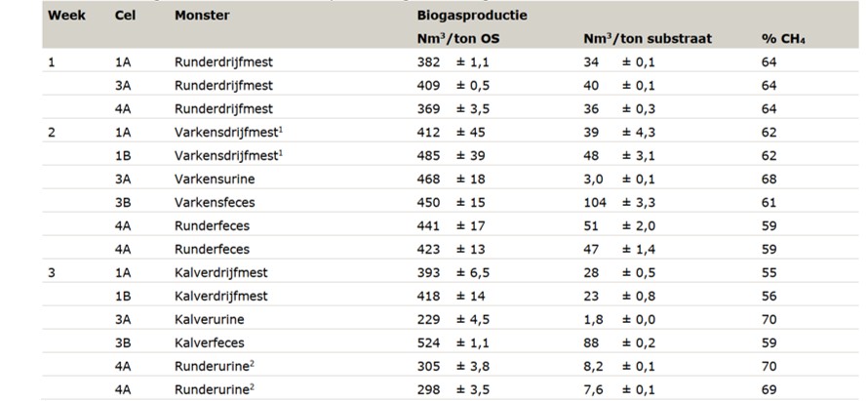
Task: Click the 68 percent CH₄ value
Action: (x=769, y=179)
